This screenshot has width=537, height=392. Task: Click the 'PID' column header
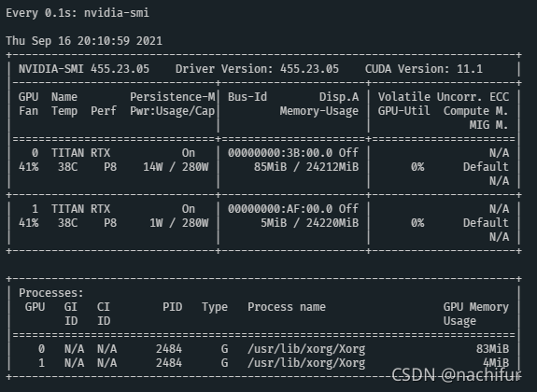[172, 307]
